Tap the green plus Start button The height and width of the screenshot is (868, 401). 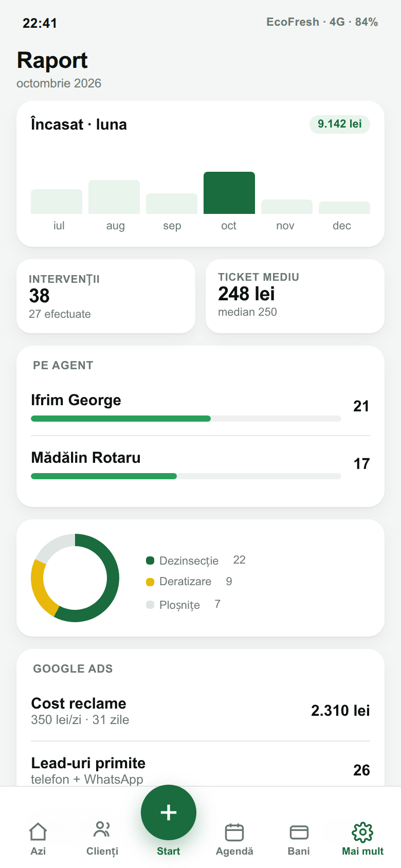tap(169, 812)
